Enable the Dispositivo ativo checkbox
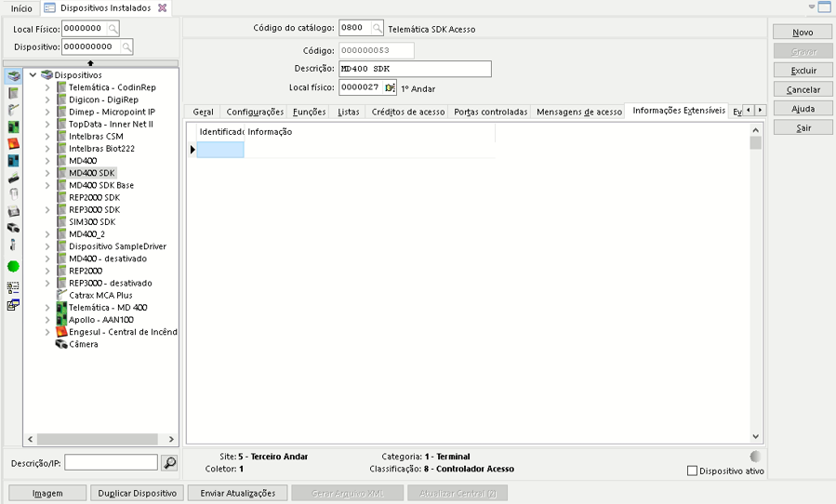This screenshot has width=836, height=504. (x=692, y=471)
